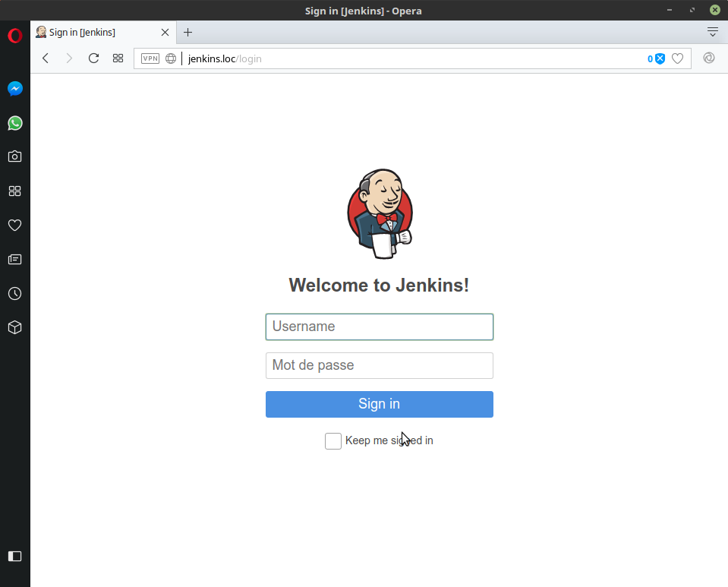This screenshot has width=728, height=587.
Task: Open Bookmarks heart icon in sidebar
Action: 15,226
